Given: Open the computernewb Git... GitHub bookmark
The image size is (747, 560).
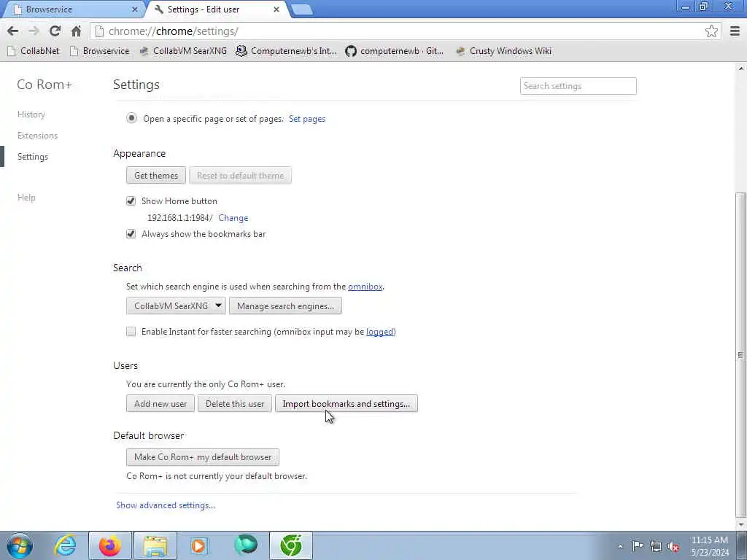Looking at the screenshot, I should coord(395,51).
